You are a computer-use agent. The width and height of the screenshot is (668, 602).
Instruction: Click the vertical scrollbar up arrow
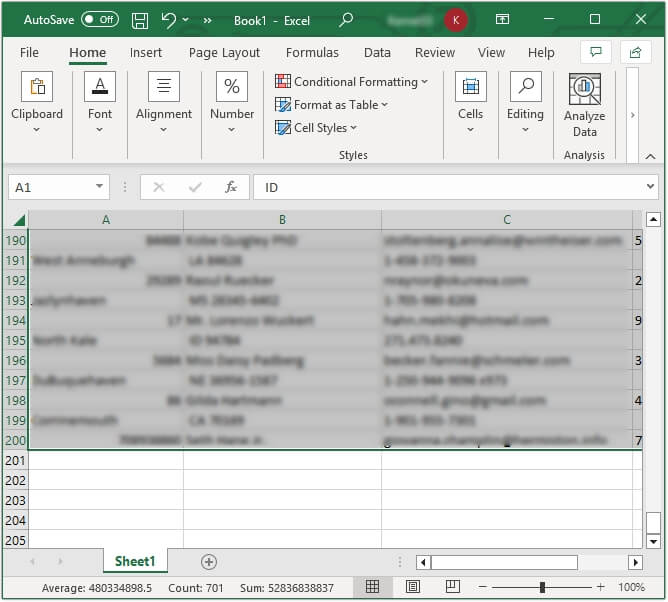pos(653,220)
